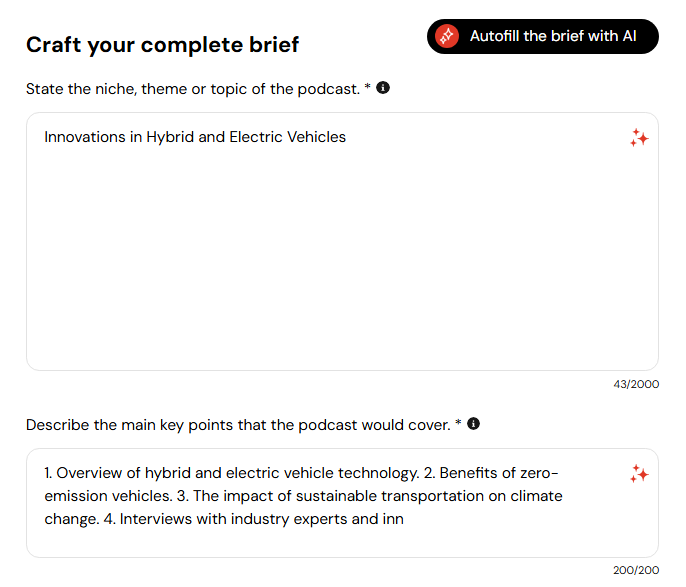Viewport: 686px width, 587px height.
Task: Click the Autofill the brief with AI button
Action: pos(542,36)
